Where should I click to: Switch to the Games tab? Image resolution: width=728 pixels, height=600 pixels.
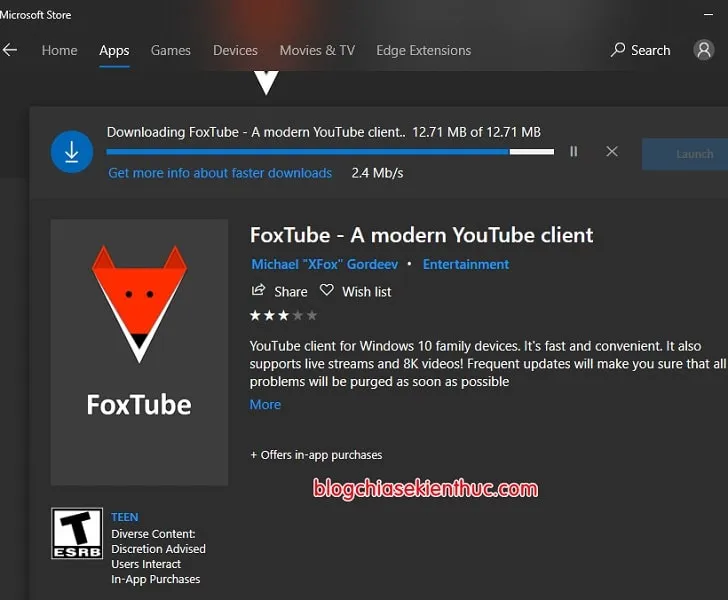170,50
